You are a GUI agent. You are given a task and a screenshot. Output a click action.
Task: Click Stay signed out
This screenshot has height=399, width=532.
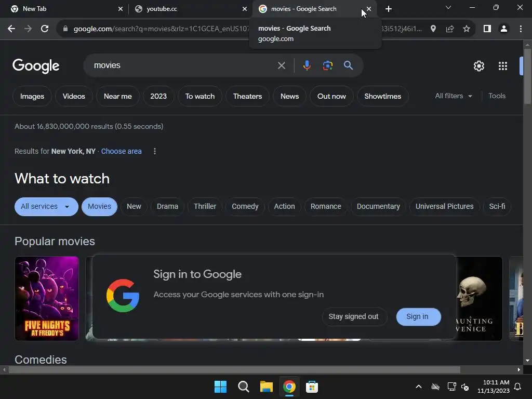pyautogui.click(x=354, y=317)
